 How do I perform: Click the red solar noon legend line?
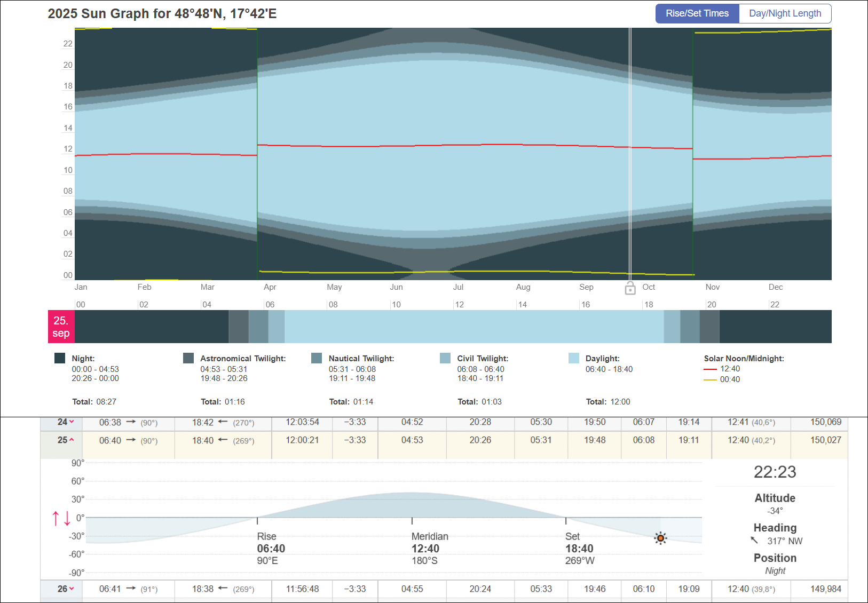pos(710,369)
